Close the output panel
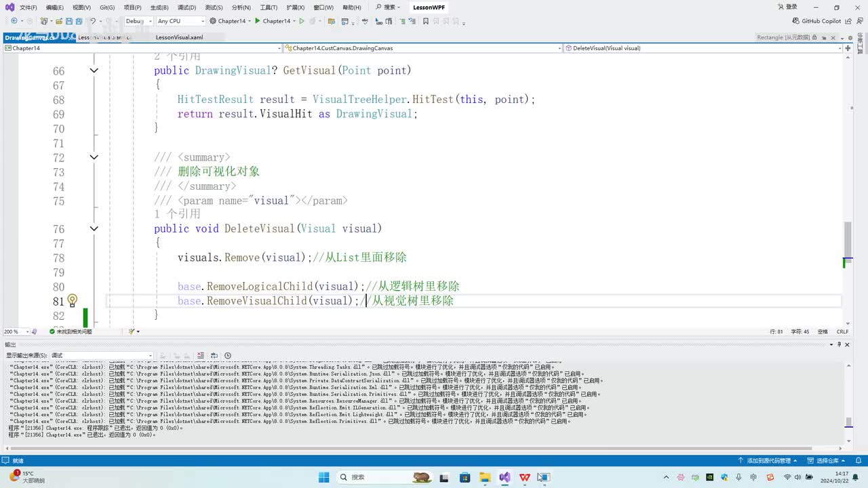Screen dimensions: 868x488 pyautogui.click(x=848, y=345)
